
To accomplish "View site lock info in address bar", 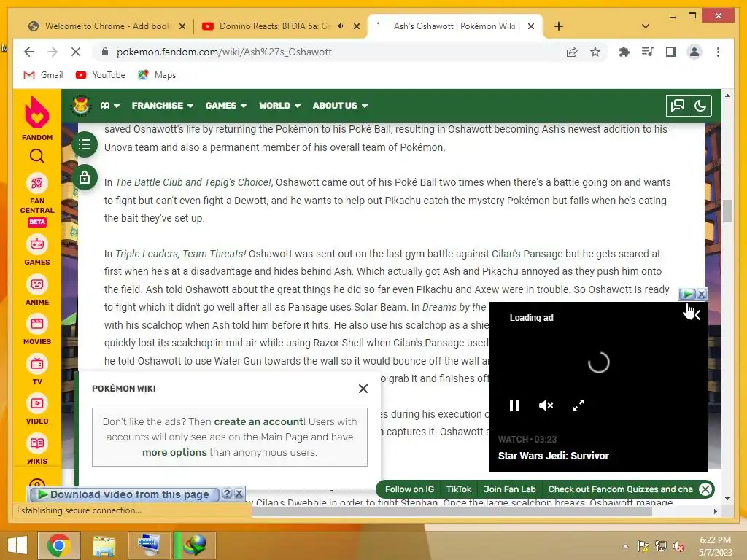I will 105,52.
